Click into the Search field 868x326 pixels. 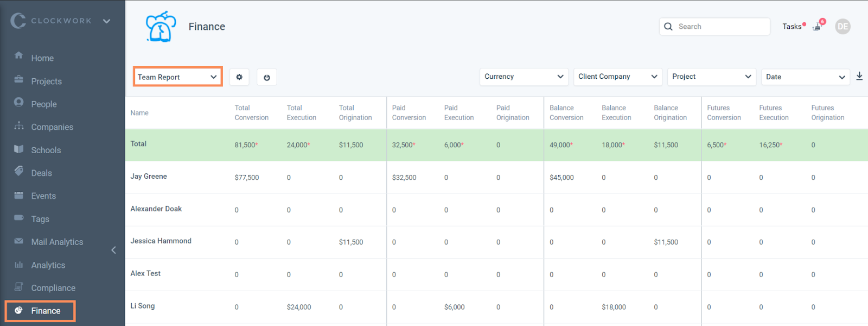(714, 27)
